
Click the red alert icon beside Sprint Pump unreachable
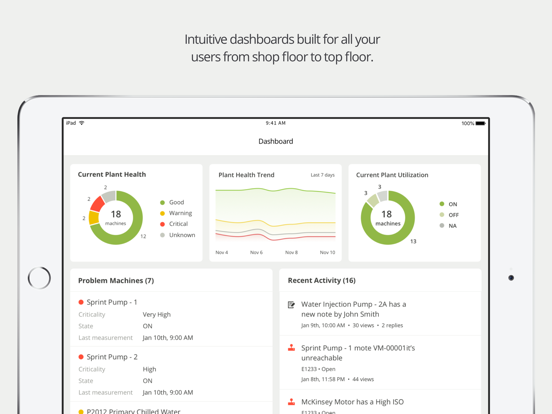tap(291, 348)
